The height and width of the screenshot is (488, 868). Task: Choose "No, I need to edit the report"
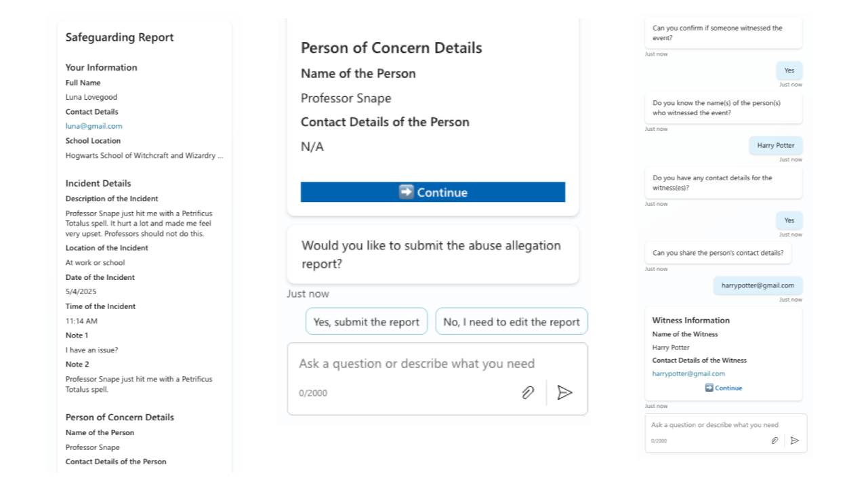click(x=511, y=322)
